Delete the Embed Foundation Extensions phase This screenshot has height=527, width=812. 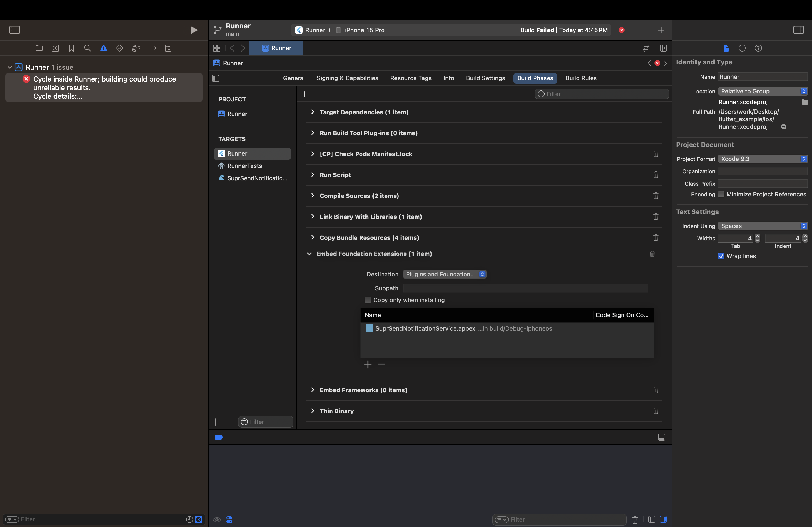[652, 254]
